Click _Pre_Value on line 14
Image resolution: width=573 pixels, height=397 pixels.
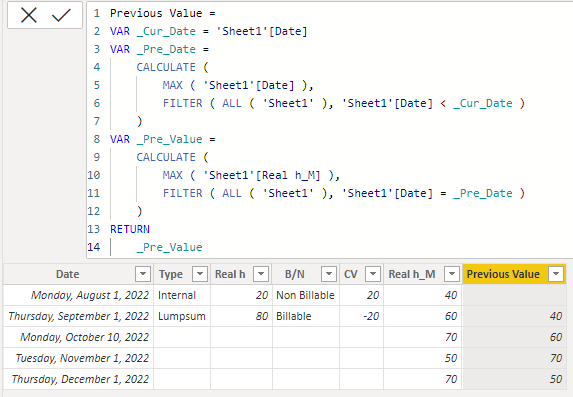coord(169,247)
